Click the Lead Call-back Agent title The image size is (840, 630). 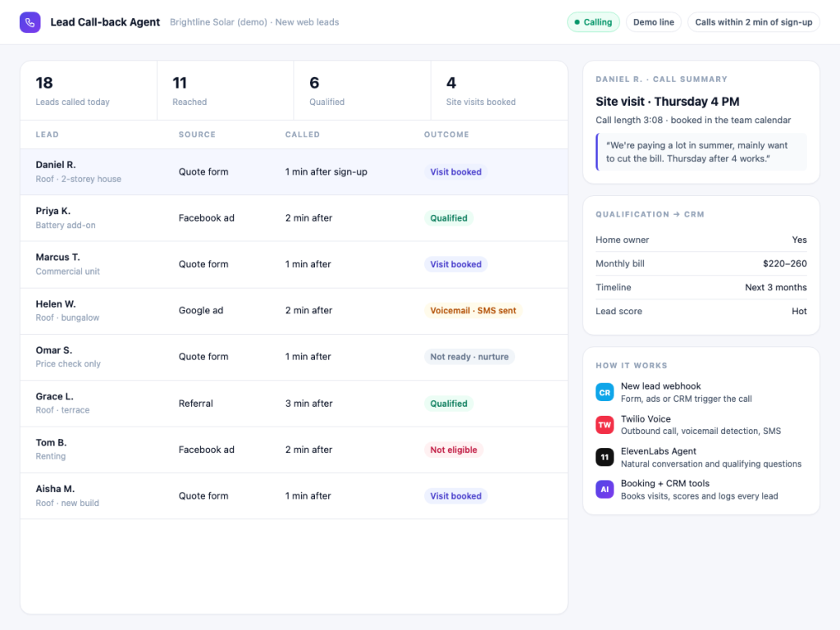tap(105, 22)
